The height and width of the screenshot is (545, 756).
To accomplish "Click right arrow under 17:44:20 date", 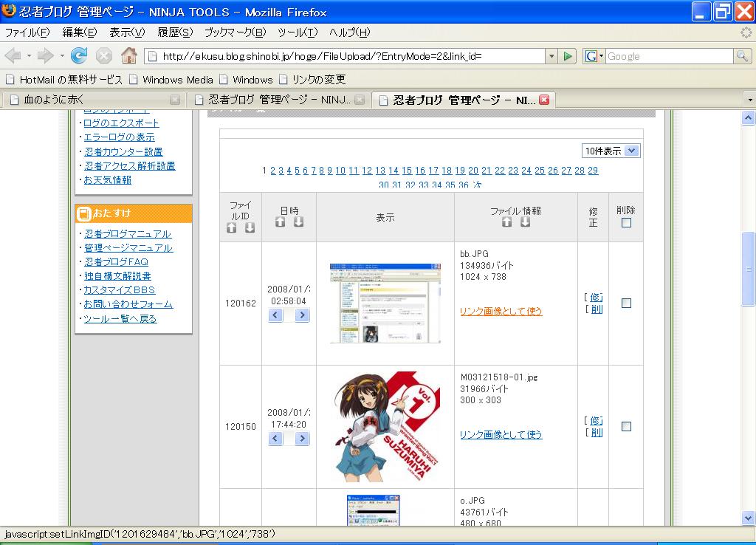I will point(302,439).
